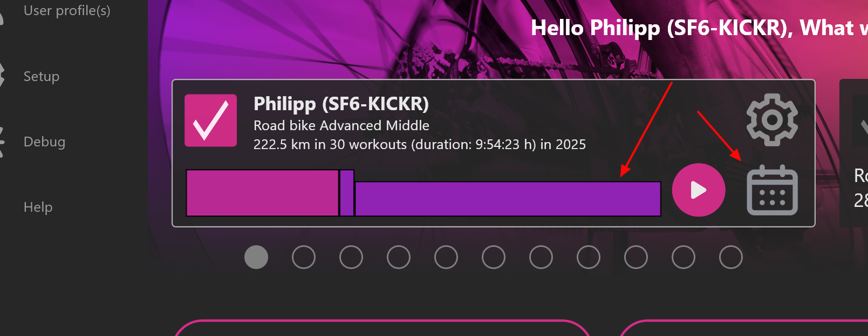Select the sixth pagination dot
This screenshot has height=336, width=868.
click(x=494, y=257)
